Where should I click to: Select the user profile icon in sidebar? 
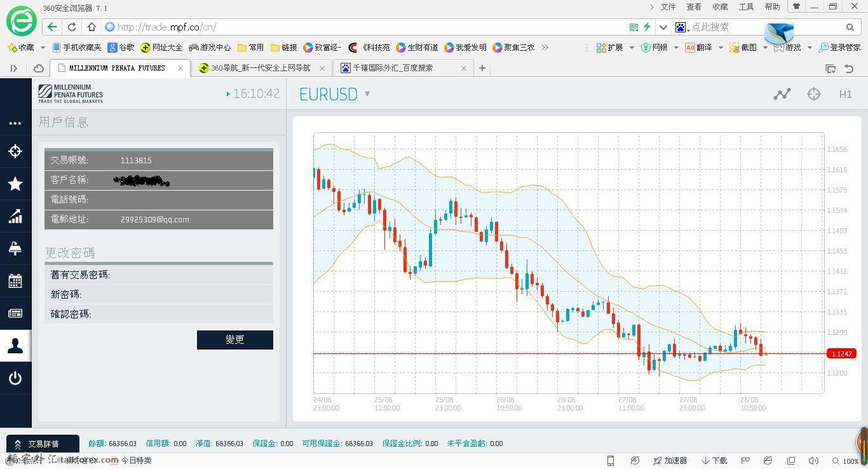[x=15, y=346]
